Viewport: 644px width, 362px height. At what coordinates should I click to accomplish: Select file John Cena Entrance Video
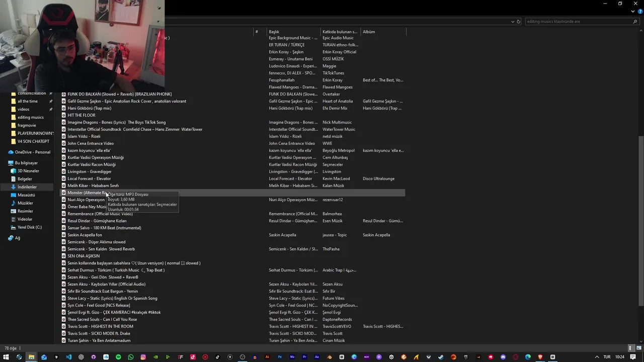(x=91, y=143)
